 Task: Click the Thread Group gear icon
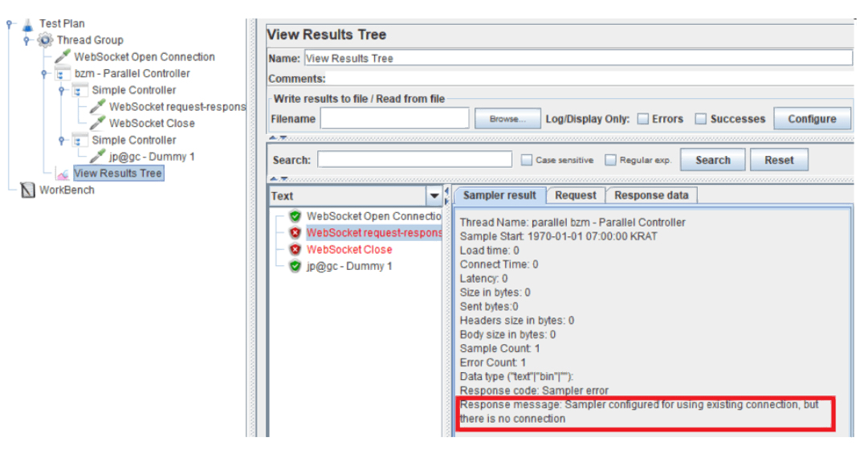click(46, 40)
